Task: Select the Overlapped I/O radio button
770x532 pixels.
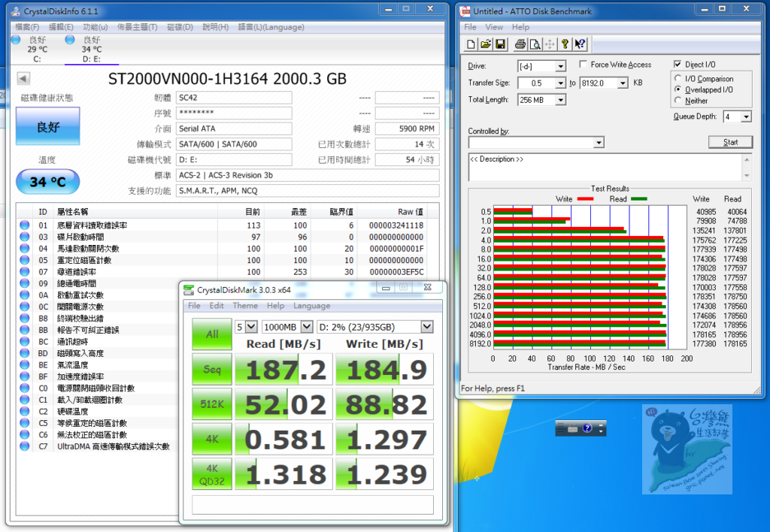Action: point(678,89)
